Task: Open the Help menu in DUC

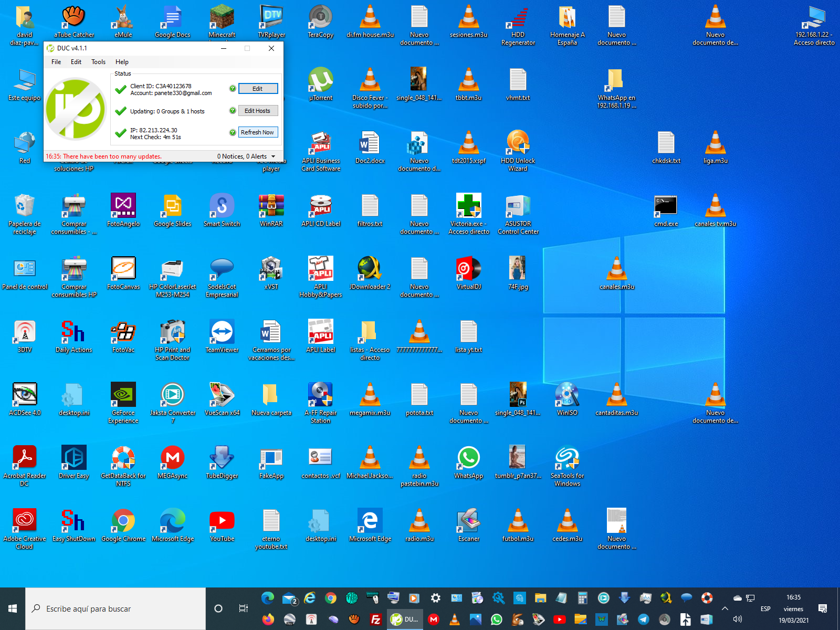Action: [122, 62]
